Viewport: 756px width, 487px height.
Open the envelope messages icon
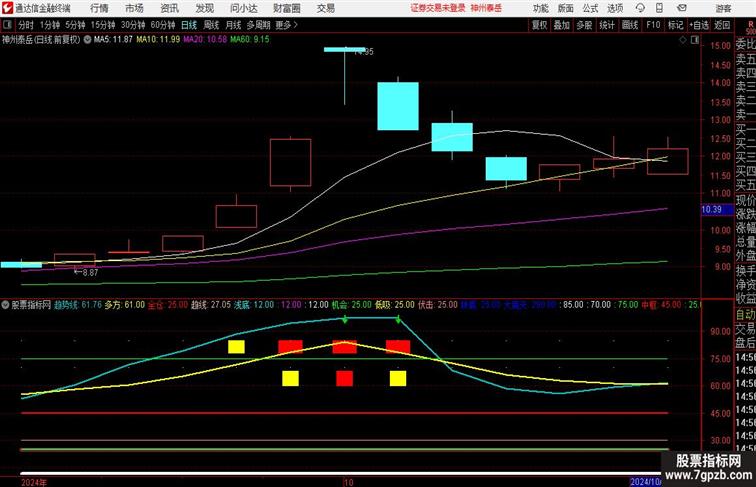(x=682, y=8)
